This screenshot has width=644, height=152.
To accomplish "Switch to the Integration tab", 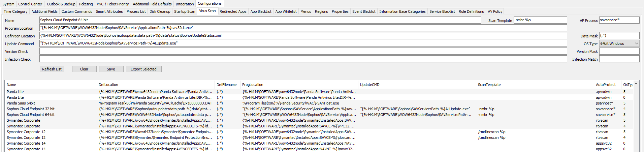I will click(185, 4).
